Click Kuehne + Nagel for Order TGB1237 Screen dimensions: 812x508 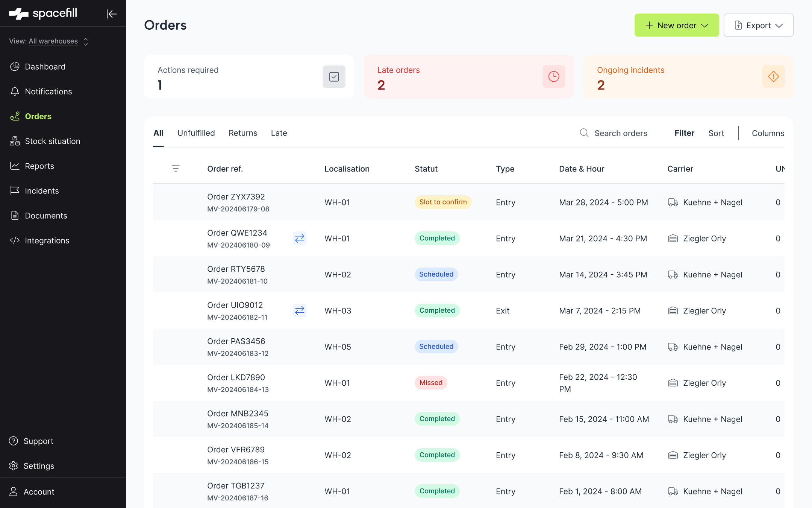712,491
